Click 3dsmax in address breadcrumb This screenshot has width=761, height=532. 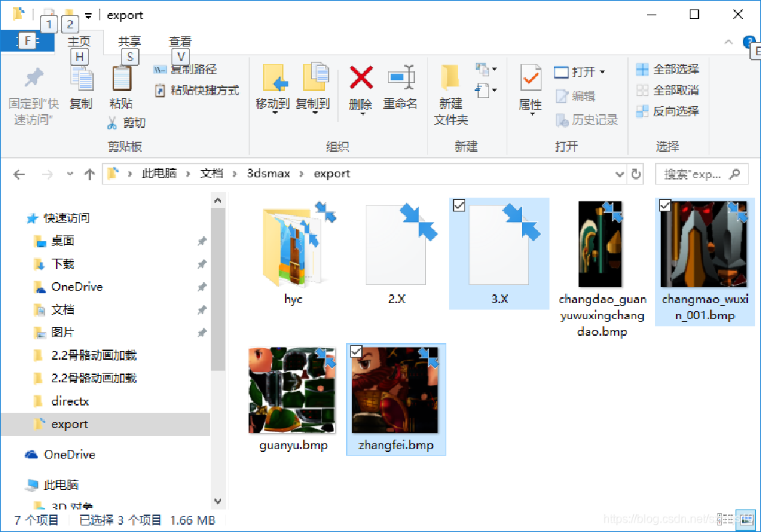[x=268, y=173]
